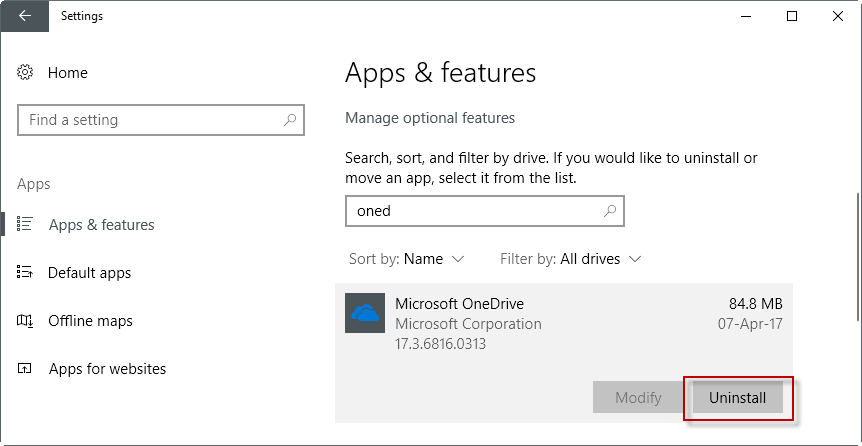Viewport: 862px width, 446px height.
Task: Click the Default apps icon
Action: tap(25, 272)
